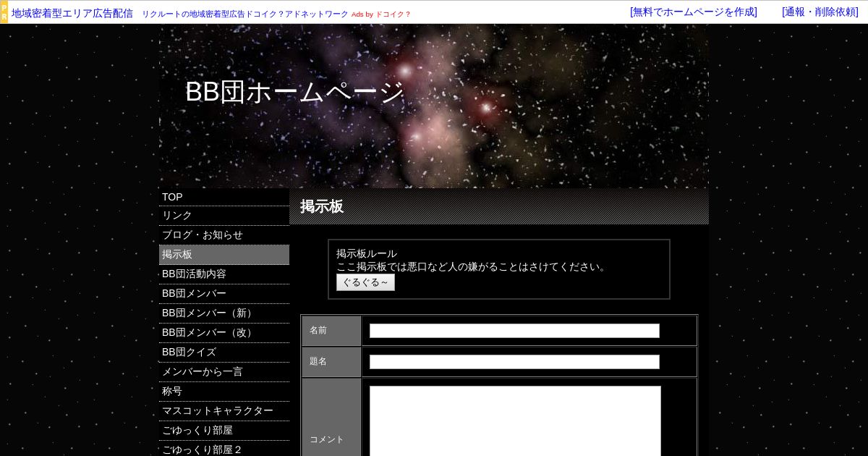Open BB団メンバー（新） in the sidebar
This screenshot has width=868, height=456.
224,313
